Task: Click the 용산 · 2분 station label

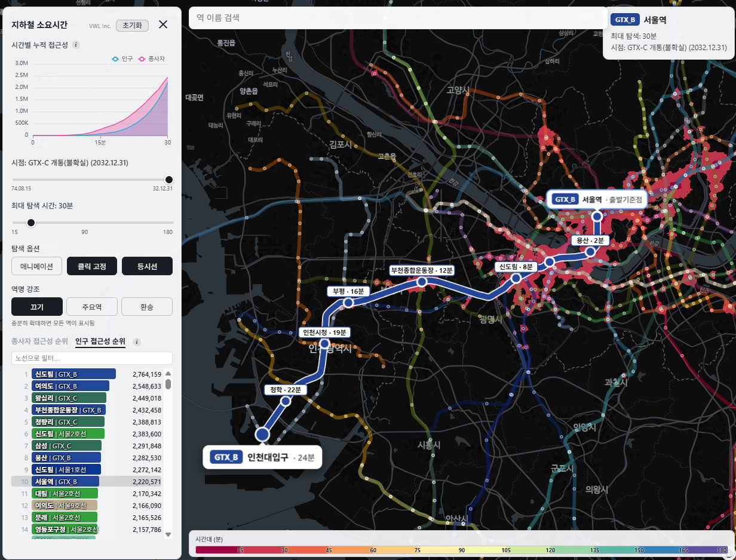Action: 590,241
